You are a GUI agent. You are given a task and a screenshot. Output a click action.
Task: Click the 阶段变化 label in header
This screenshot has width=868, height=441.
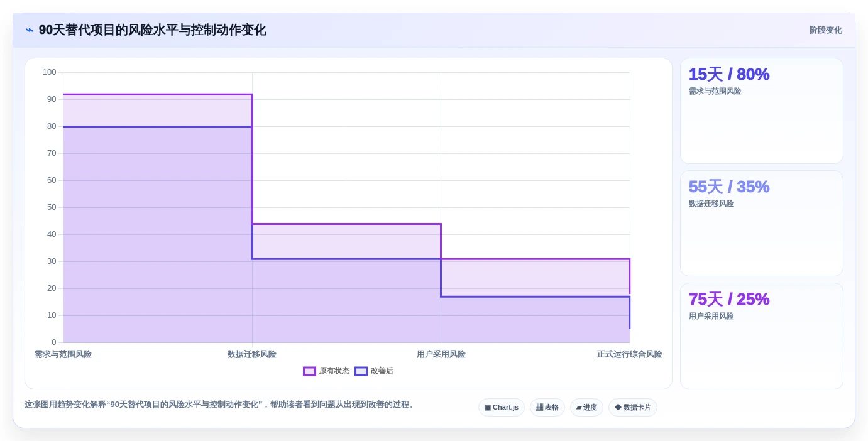tap(825, 30)
